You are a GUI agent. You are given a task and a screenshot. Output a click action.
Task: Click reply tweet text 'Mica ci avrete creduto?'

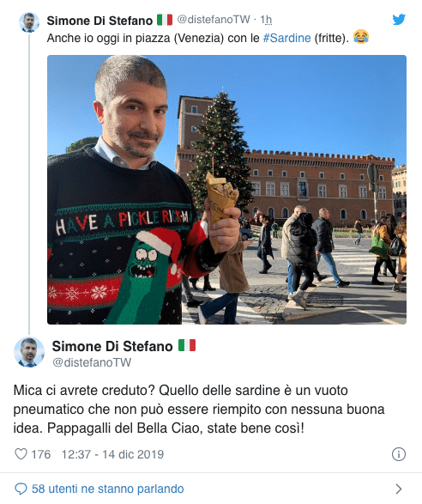tap(84, 391)
